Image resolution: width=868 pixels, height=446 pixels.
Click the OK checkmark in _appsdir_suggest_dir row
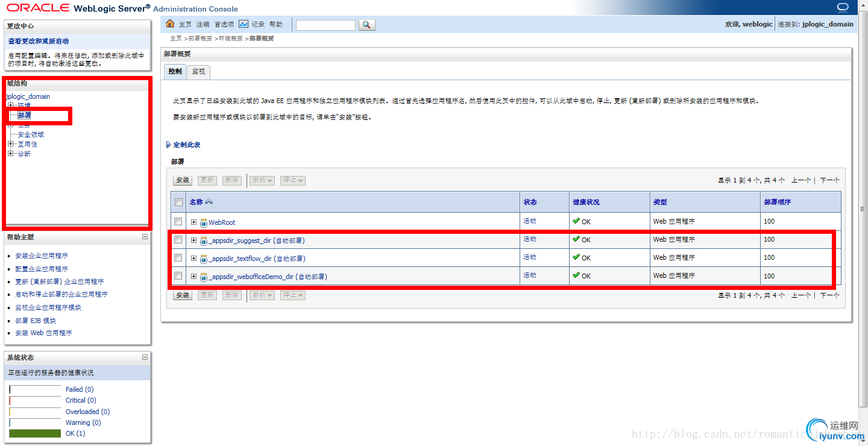click(576, 239)
